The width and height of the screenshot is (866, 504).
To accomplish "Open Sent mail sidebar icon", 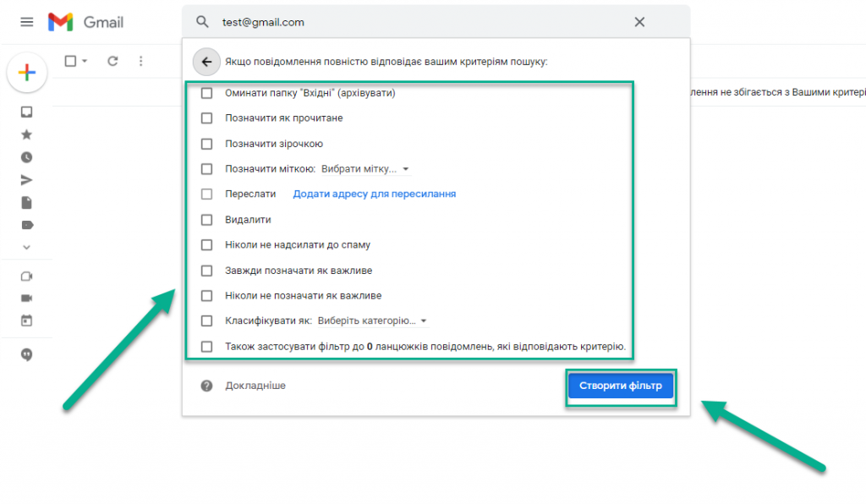I will 26,180.
